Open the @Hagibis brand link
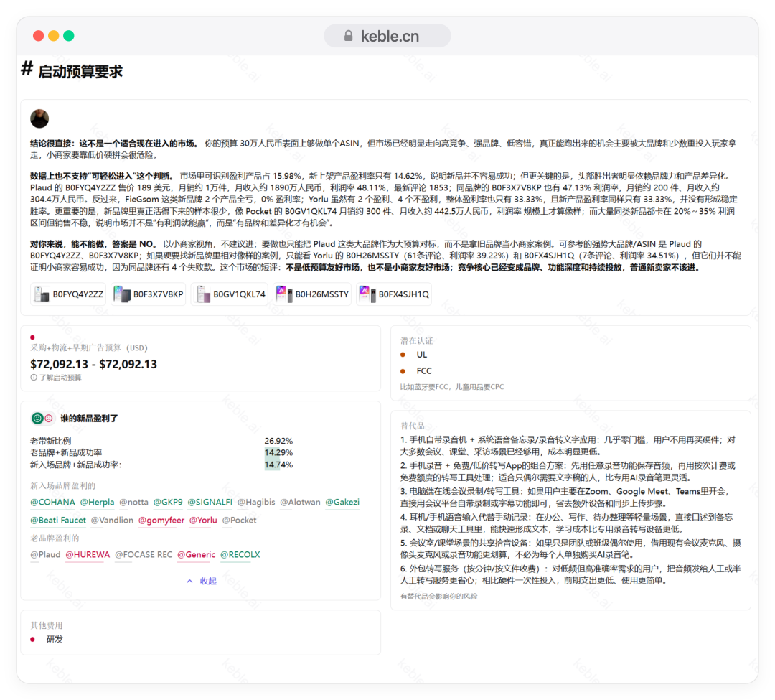775x700 pixels. 256,503
